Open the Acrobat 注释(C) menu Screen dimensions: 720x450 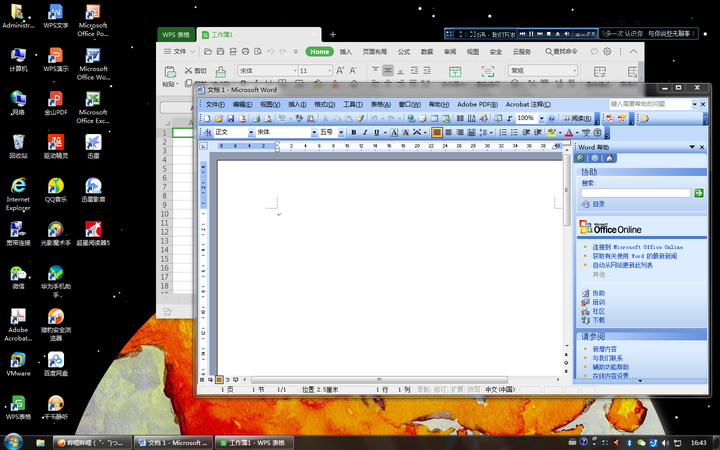point(528,105)
